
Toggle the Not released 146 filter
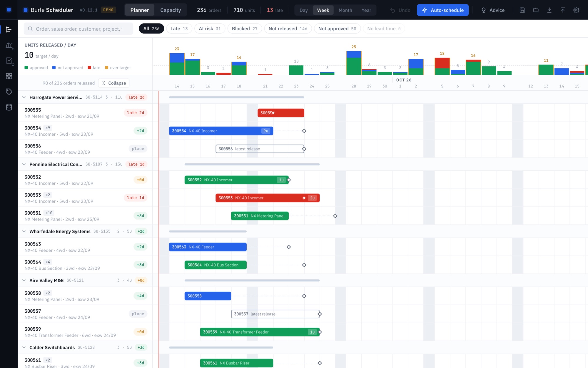coord(288,29)
